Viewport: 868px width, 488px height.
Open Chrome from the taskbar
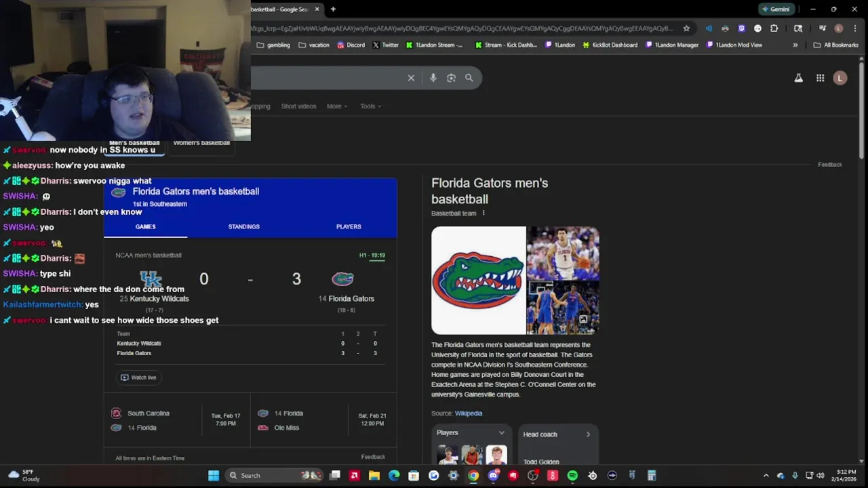[473, 476]
